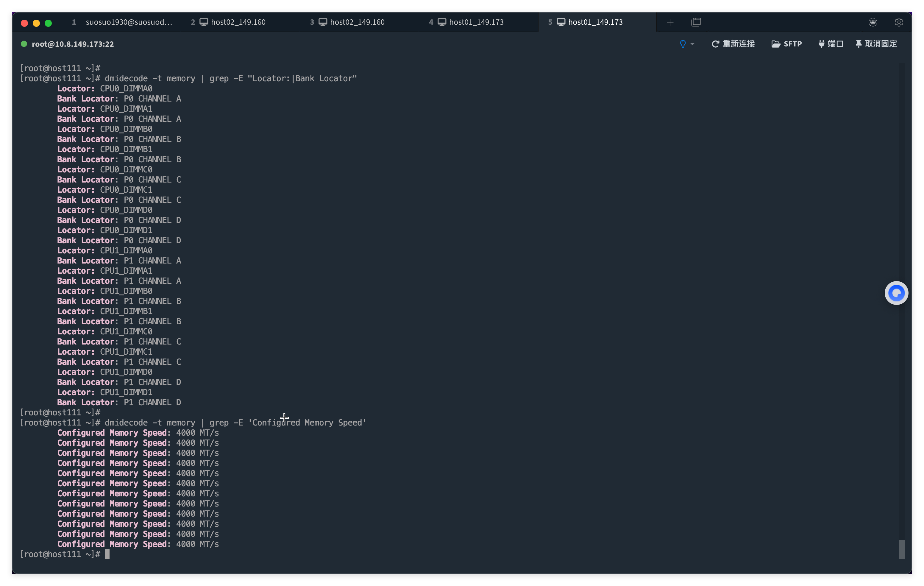
Task: Select active tab 5 host01_149.173
Action: click(x=595, y=22)
